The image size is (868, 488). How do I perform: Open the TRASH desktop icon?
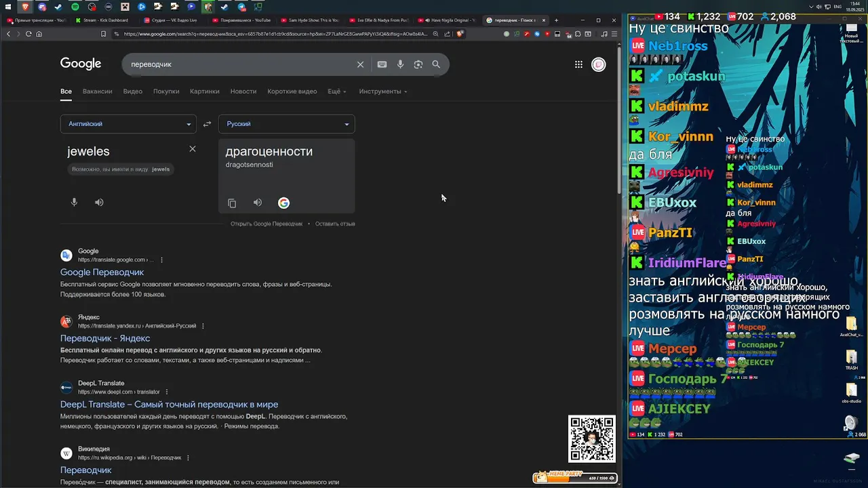(x=851, y=360)
